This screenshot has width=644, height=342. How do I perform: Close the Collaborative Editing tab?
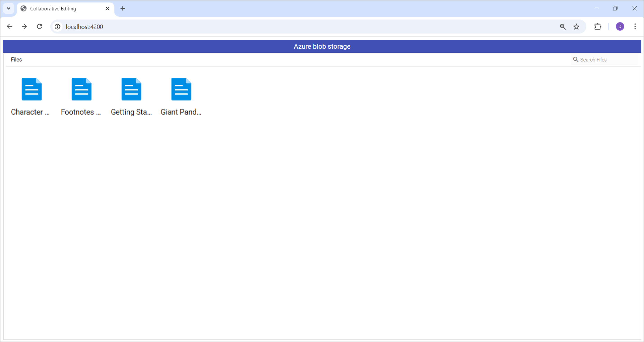coord(107,9)
